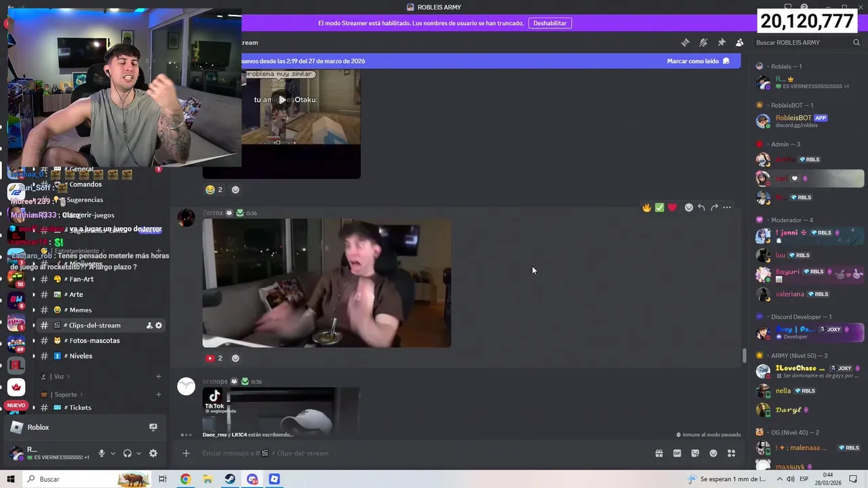The height and width of the screenshot is (488, 868).
Task: Click the Windows Start button
Action: (11, 479)
